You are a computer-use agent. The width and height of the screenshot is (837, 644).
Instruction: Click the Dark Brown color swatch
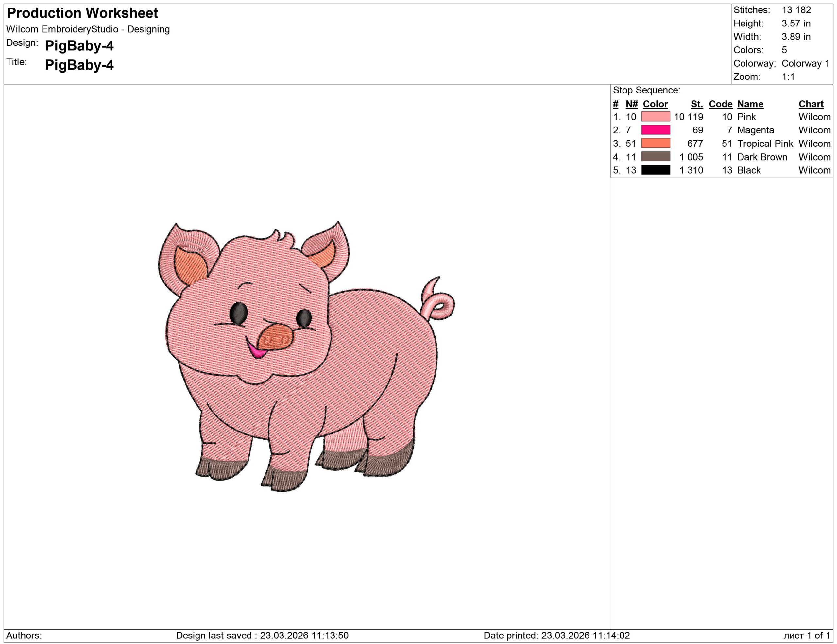click(655, 157)
